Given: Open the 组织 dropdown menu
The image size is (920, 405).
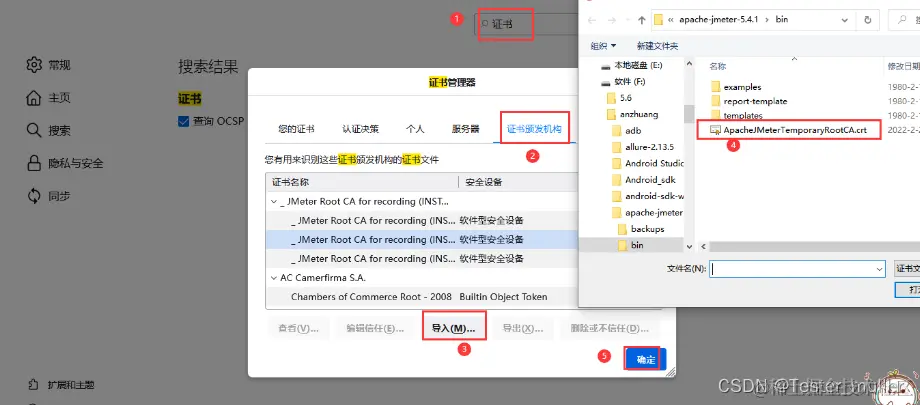Looking at the screenshot, I should pyautogui.click(x=604, y=45).
